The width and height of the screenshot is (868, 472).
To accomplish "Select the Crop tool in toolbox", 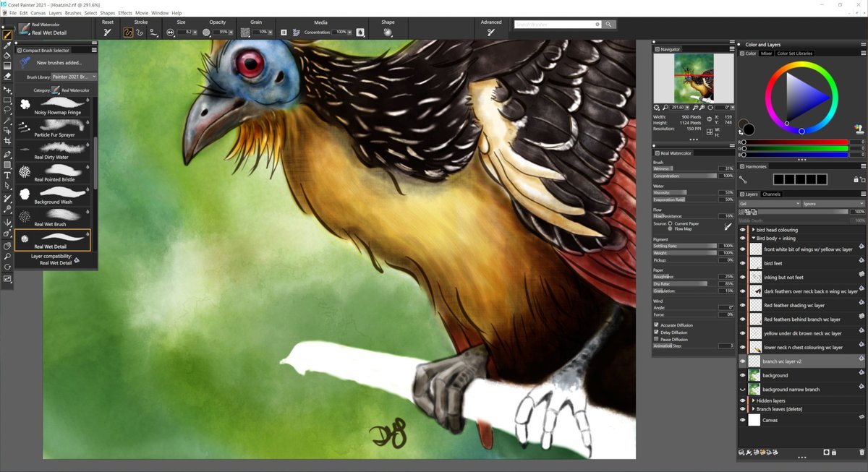I will pos(7,141).
